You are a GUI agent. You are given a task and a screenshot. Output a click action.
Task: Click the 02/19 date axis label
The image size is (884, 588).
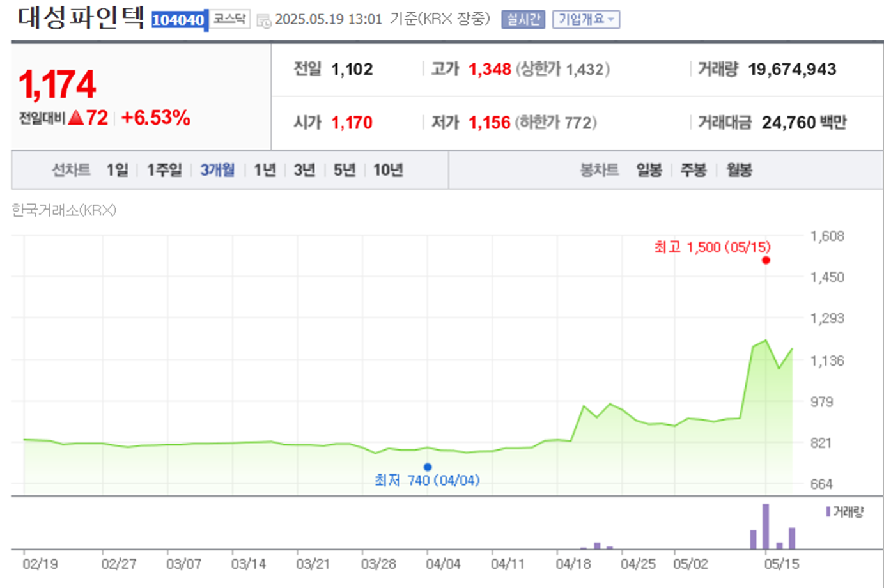pos(40,564)
